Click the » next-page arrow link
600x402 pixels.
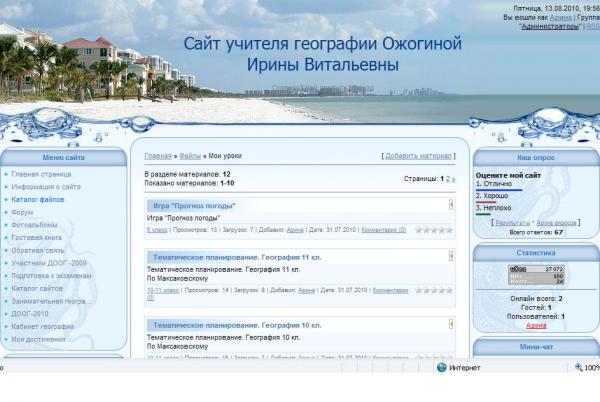pos(453,179)
